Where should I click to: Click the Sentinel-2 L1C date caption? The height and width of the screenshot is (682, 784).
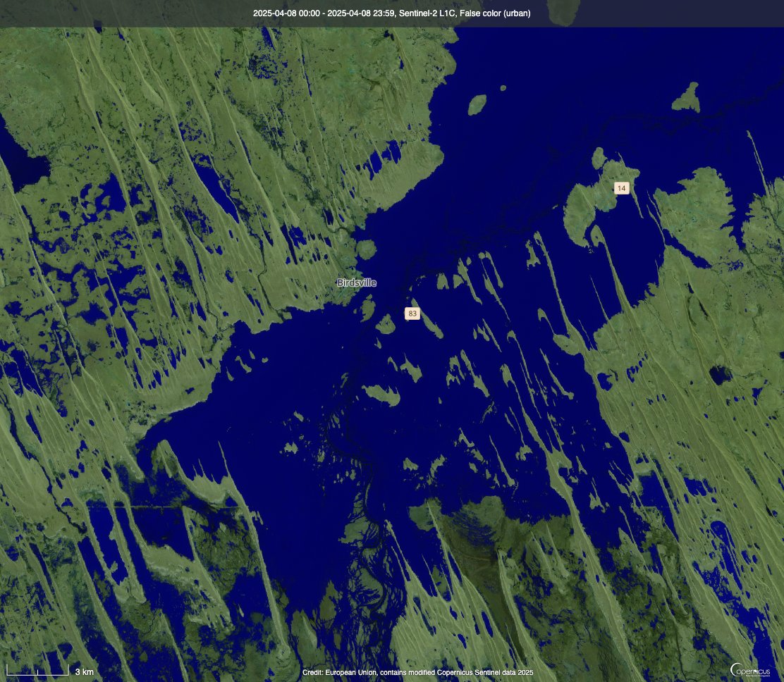[x=391, y=13]
